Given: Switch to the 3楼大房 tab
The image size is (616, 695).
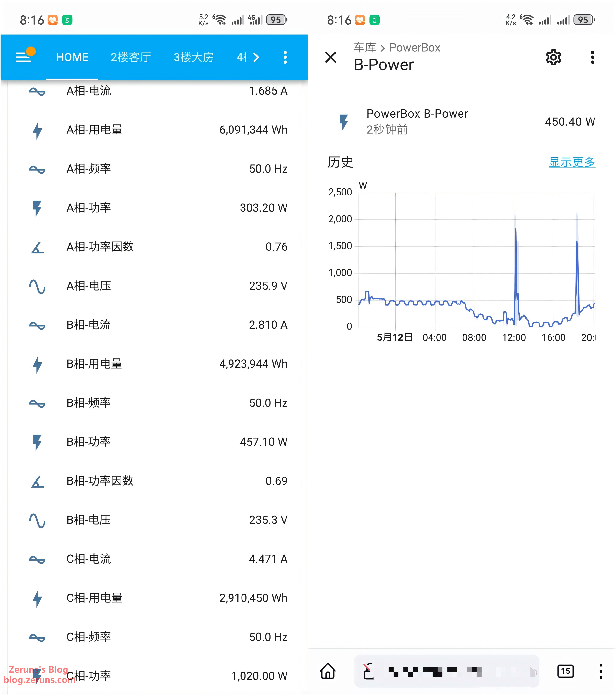Looking at the screenshot, I should coord(193,57).
